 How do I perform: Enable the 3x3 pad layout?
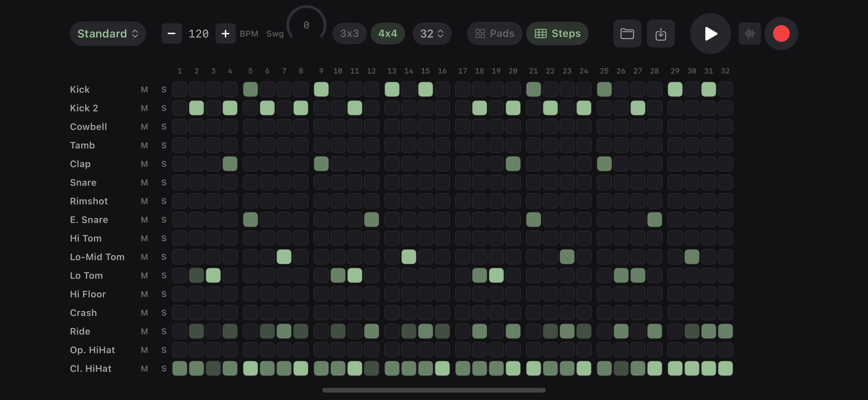point(349,33)
